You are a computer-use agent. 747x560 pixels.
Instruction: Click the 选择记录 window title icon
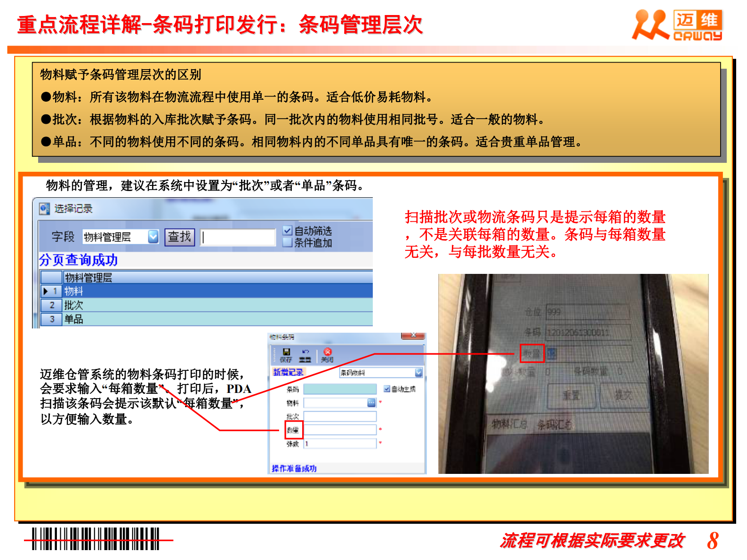point(44,208)
